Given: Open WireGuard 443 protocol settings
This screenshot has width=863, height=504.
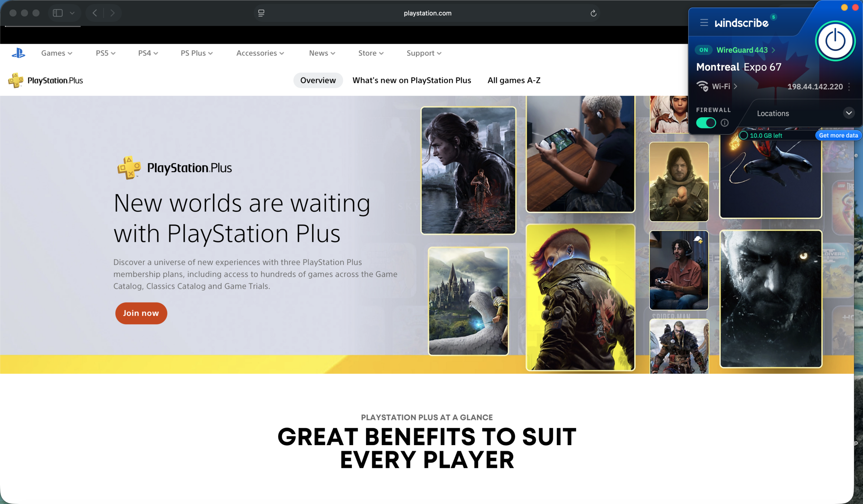Looking at the screenshot, I should click(x=746, y=50).
